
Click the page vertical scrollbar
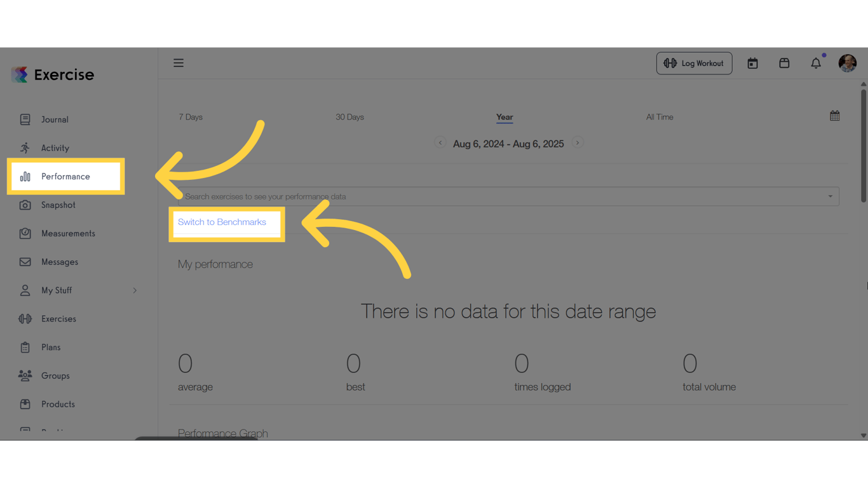(x=863, y=146)
